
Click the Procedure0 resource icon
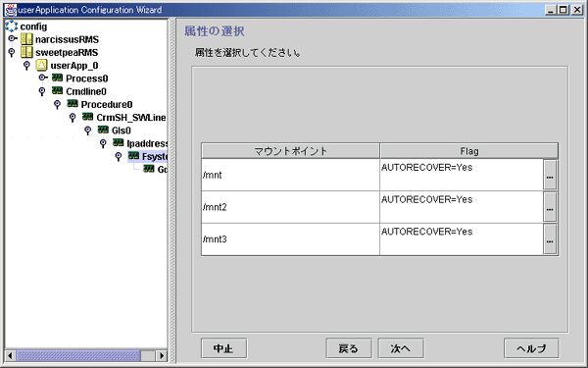[73, 104]
